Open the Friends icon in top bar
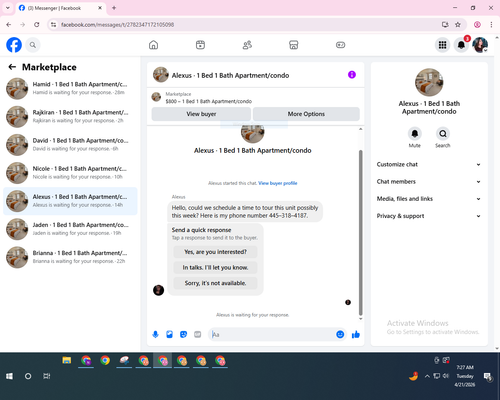Image resolution: width=500 pixels, height=400 pixels. coord(247,45)
